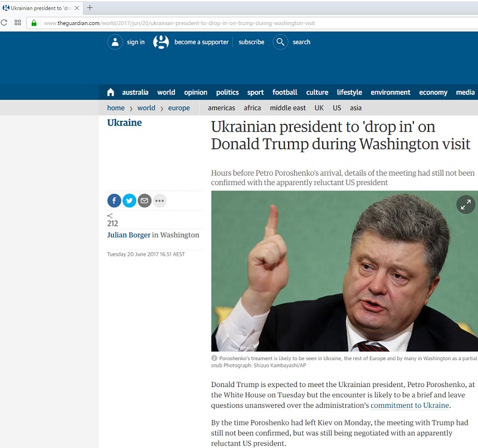Click the article headline text
The height and width of the screenshot is (448, 478).
click(x=341, y=136)
